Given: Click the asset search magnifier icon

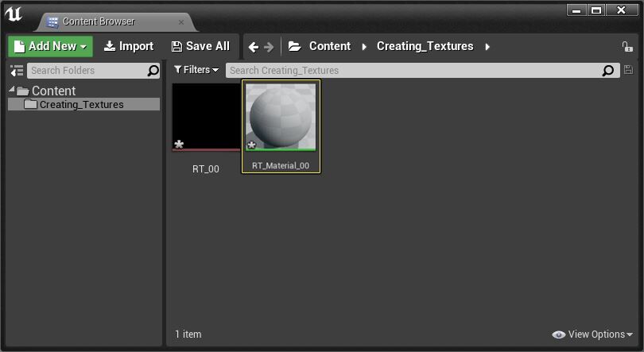Looking at the screenshot, I should click(x=608, y=71).
